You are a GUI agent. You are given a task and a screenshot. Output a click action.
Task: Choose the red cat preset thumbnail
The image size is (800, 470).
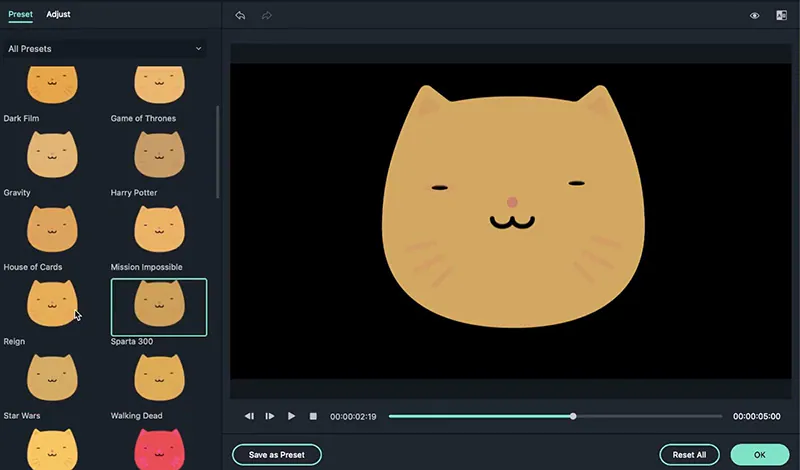tap(159, 449)
